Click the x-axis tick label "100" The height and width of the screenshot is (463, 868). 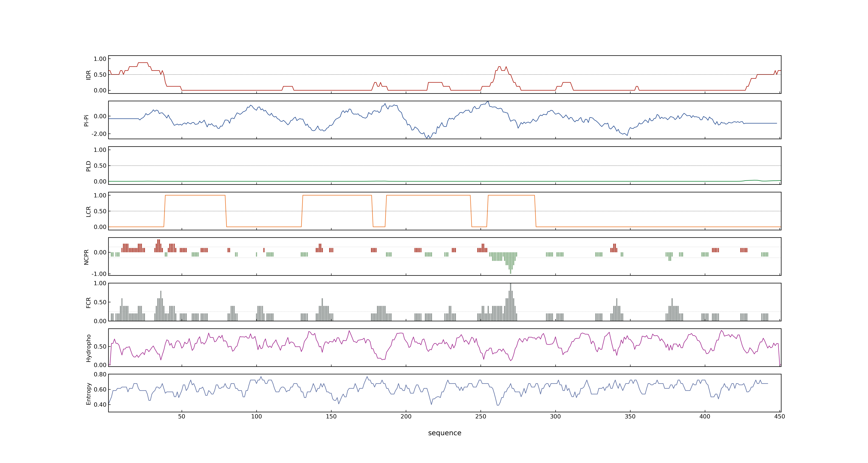256,416
